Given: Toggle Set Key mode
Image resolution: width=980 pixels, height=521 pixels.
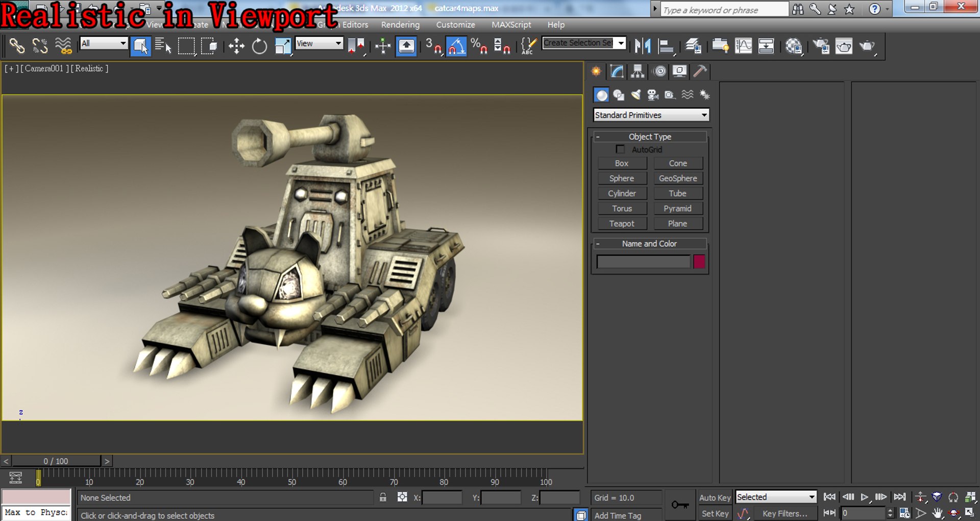Looking at the screenshot, I should 715,513.
